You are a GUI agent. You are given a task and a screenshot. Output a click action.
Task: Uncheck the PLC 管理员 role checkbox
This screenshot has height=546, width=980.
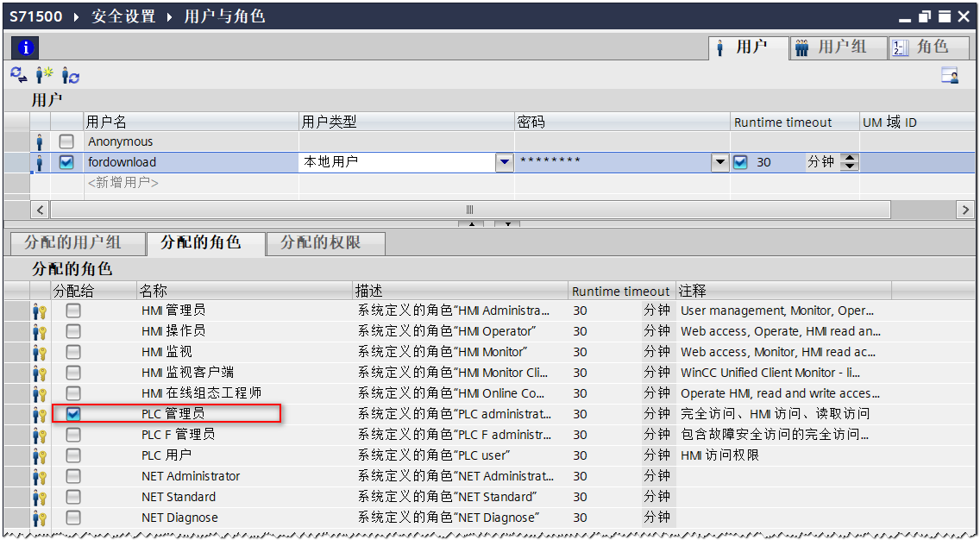coord(73,414)
